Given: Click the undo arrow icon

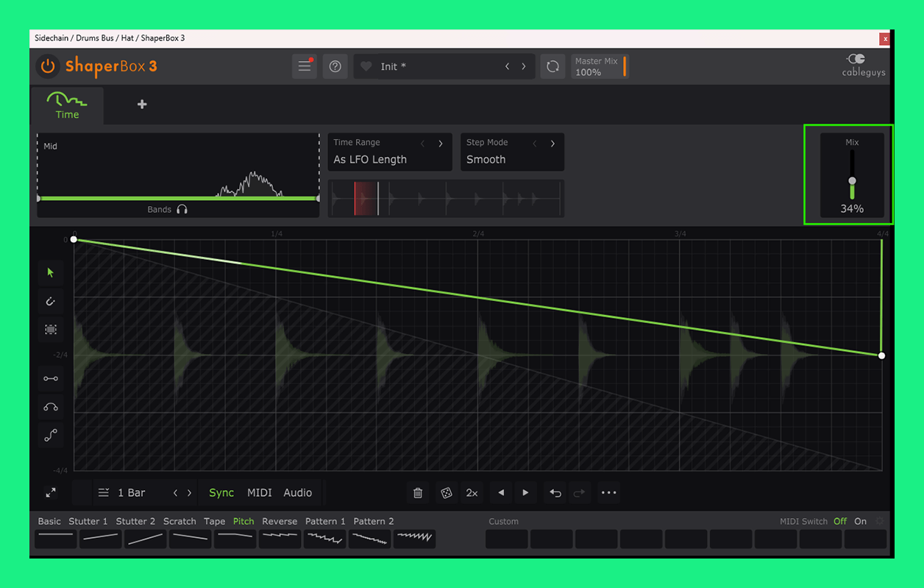Looking at the screenshot, I should (x=555, y=493).
